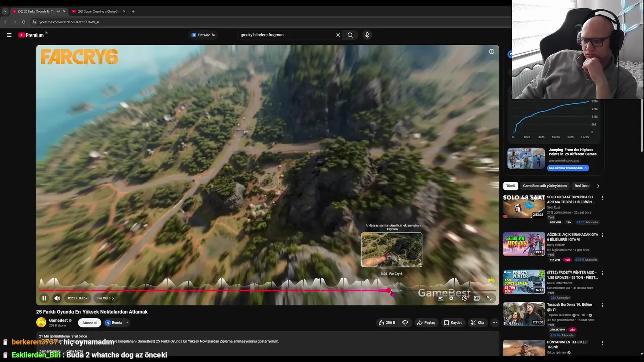Start voice search with microphone
Viewport: 644px width, 362px height.
pos(367,35)
